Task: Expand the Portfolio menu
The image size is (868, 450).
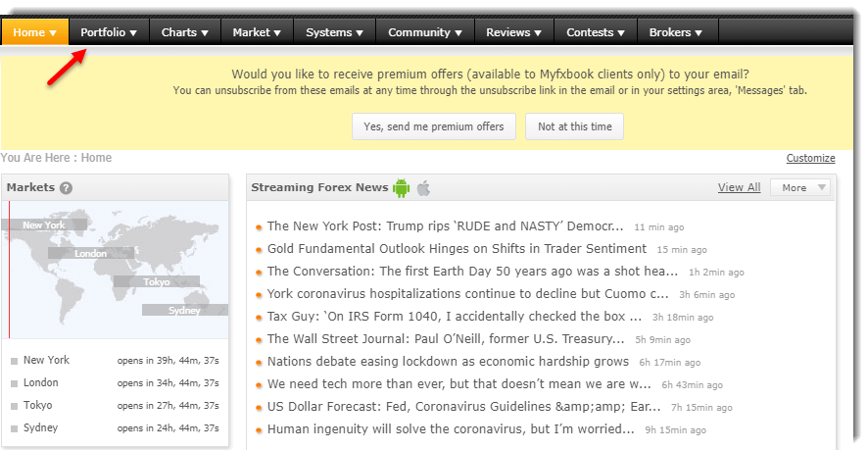Action: [108, 32]
